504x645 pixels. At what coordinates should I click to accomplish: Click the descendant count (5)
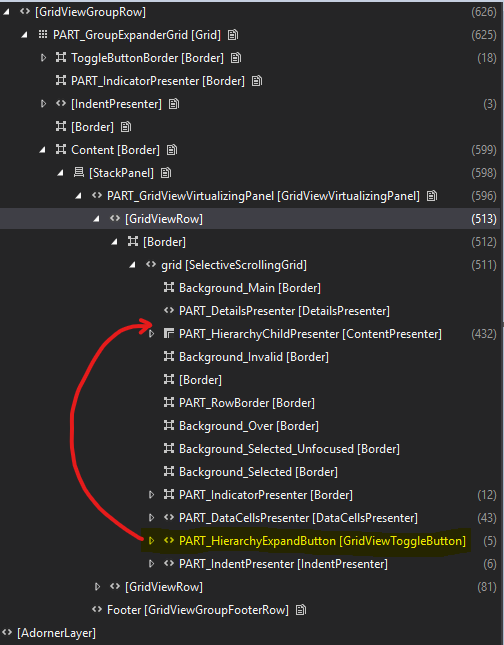490,541
